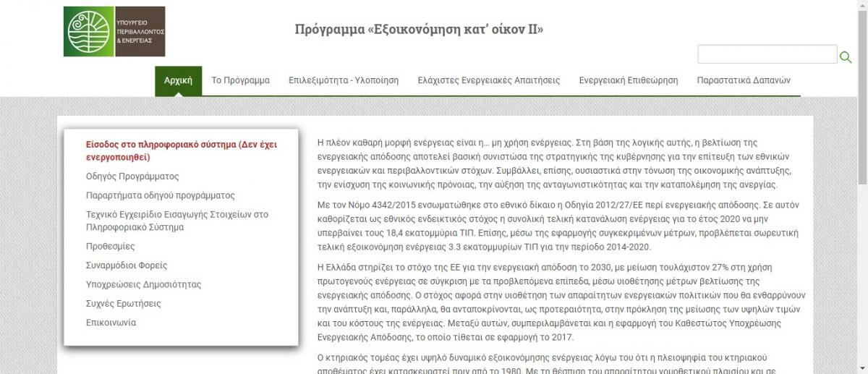Image resolution: width=868 pixels, height=374 pixels.
Task: View the Συχνές Ερωτήσεις page
Action: point(123,303)
